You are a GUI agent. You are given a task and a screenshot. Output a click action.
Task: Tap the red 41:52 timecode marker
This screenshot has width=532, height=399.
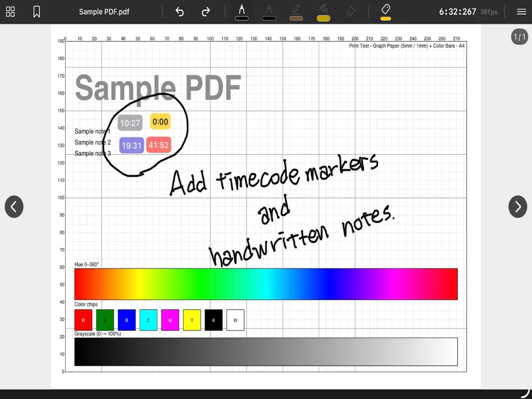pyautogui.click(x=158, y=145)
